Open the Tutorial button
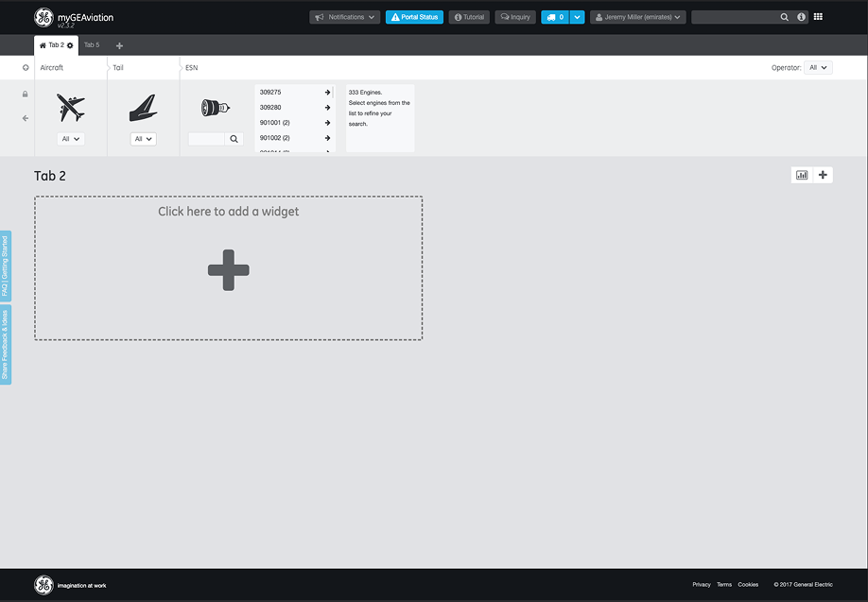This screenshot has height=602, width=868. [468, 17]
